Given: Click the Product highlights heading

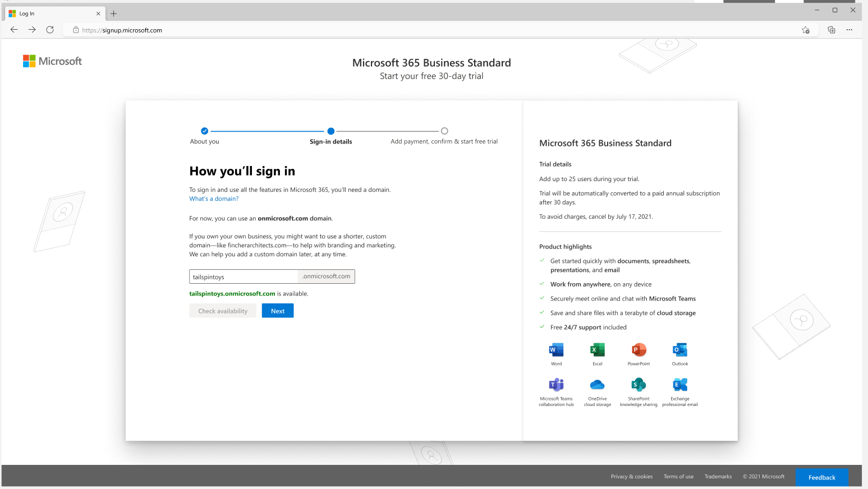Looking at the screenshot, I should tap(565, 247).
